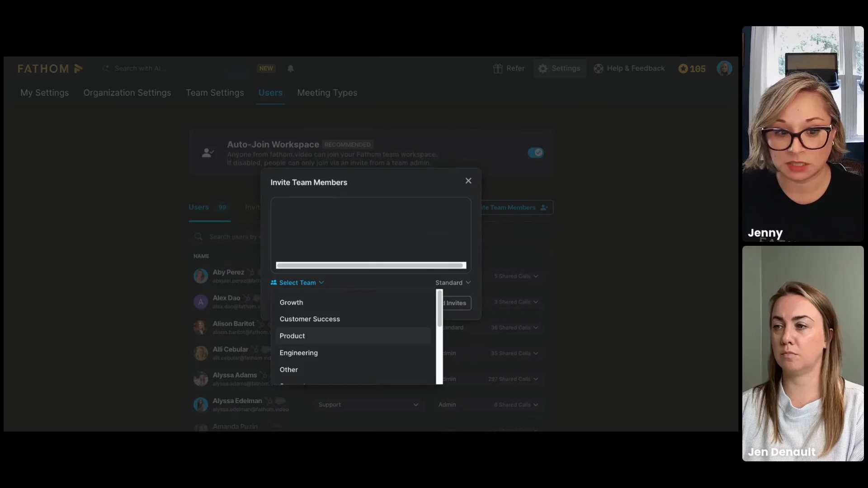Image resolution: width=868 pixels, height=488 pixels.
Task: Select Engineering team option
Action: (298, 353)
